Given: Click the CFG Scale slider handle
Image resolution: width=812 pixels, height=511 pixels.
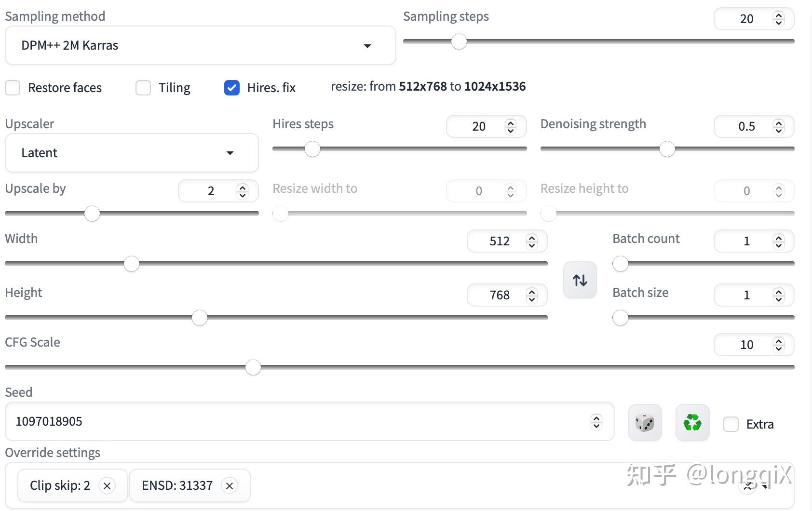Looking at the screenshot, I should click(253, 367).
